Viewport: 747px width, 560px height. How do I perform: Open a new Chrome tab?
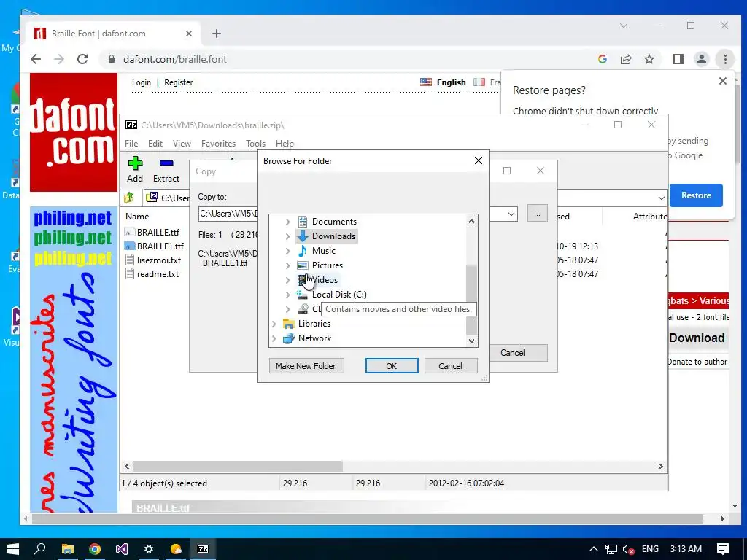(216, 34)
